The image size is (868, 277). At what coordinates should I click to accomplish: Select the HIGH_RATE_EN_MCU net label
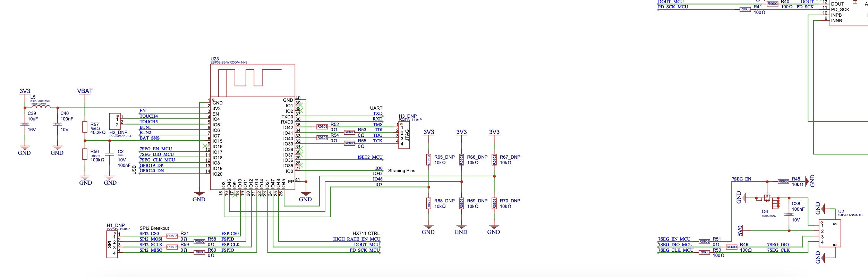click(x=357, y=239)
